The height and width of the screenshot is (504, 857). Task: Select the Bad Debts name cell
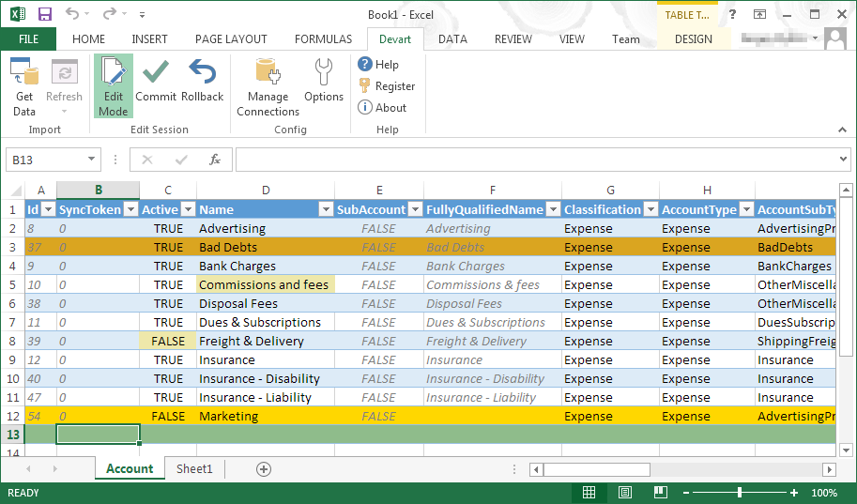265,247
